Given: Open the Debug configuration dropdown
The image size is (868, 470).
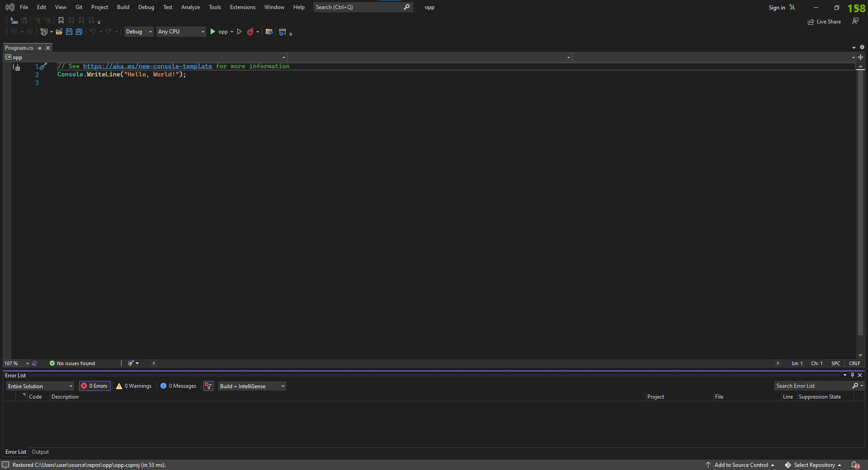Looking at the screenshot, I should tap(139, 32).
